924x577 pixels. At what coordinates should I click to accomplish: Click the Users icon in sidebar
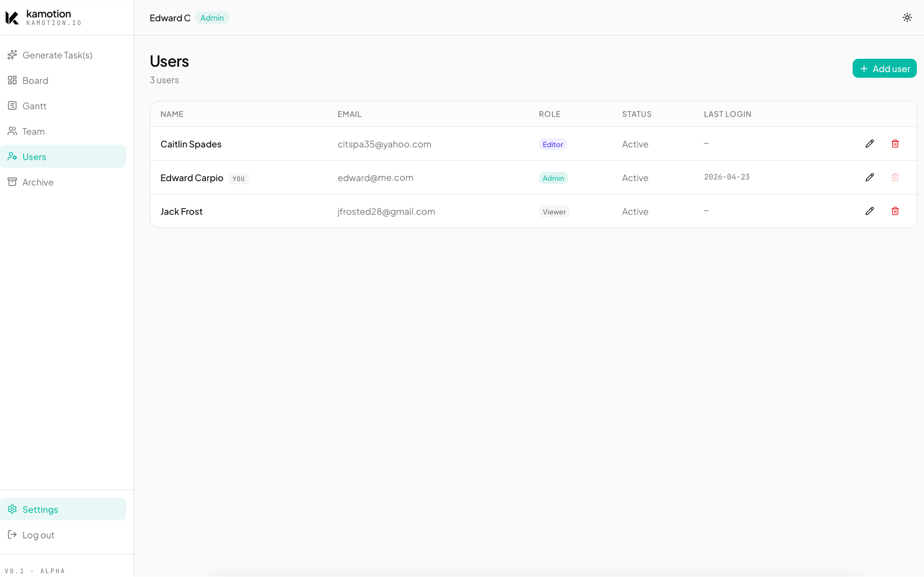[x=13, y=157]
